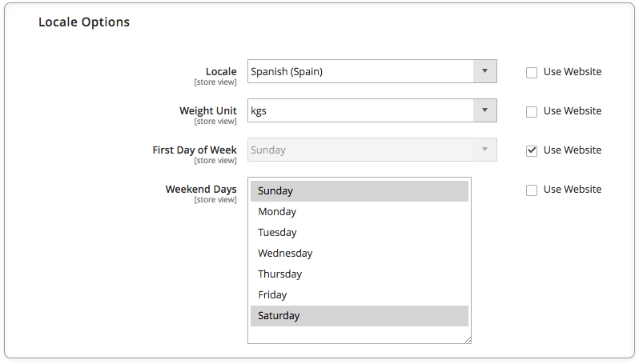Select Monday in Weekend Days list
This screenshot has height=364, width=639.
[x=360, y=212]
